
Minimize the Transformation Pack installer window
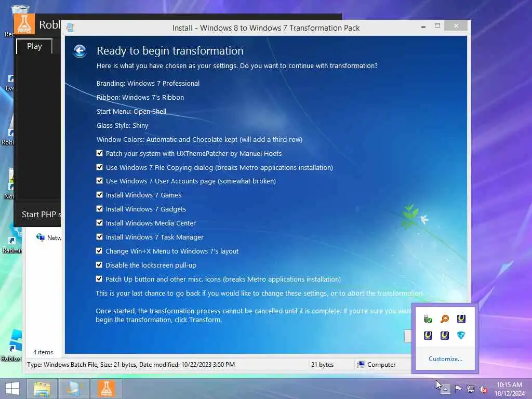coord(423,26)
